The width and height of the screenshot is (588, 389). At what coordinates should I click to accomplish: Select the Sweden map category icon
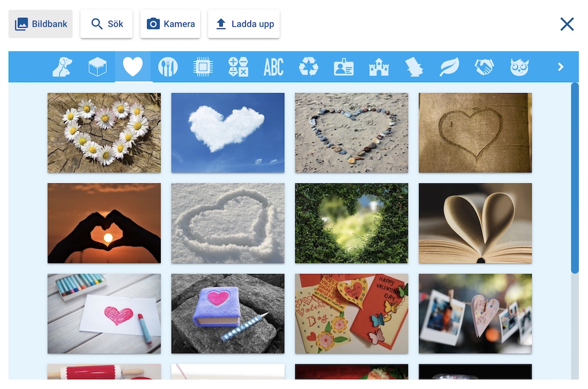tap(414, 67)
